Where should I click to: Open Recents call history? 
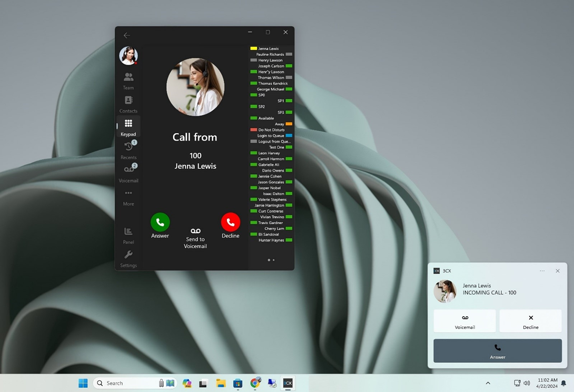128,150
